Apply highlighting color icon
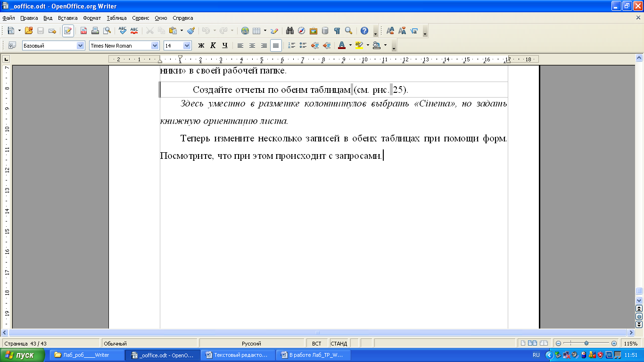 [359, 45]
